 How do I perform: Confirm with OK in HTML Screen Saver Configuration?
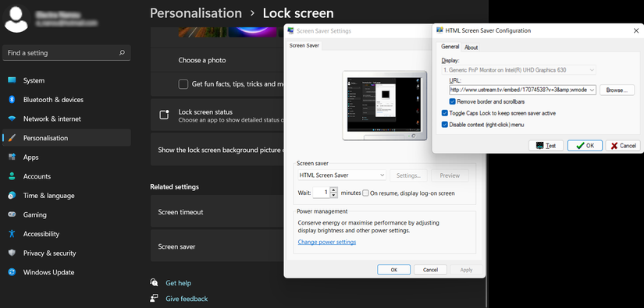(585, 146)
